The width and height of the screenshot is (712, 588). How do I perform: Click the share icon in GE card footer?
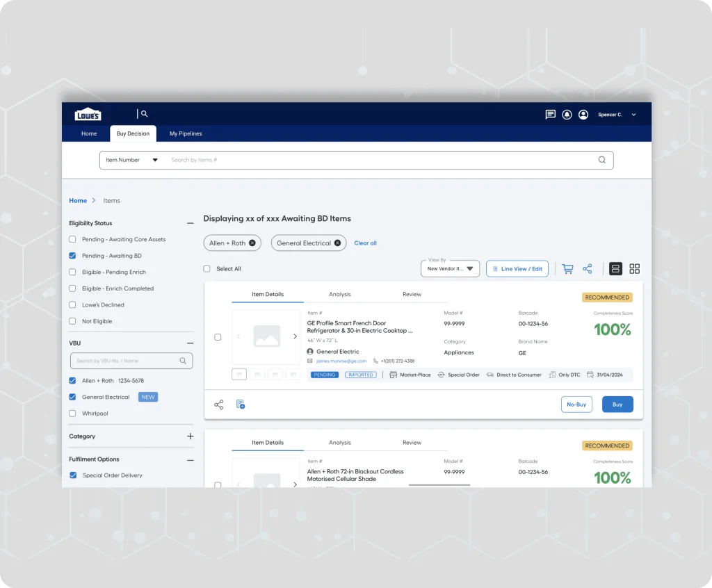tap(219, 405)
